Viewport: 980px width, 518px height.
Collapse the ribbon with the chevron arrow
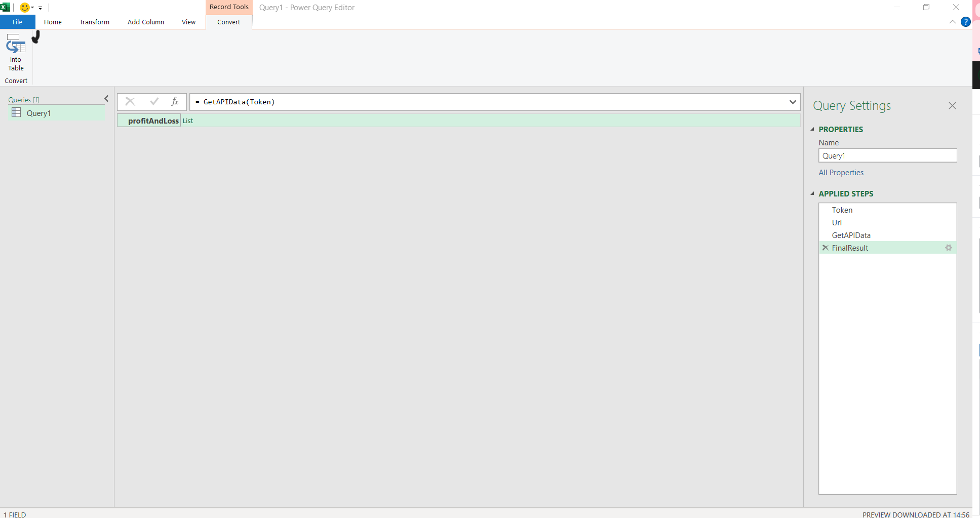coord(952,22)
